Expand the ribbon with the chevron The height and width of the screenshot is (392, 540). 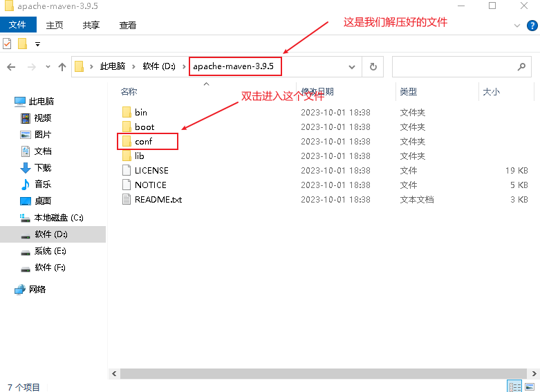517,26
